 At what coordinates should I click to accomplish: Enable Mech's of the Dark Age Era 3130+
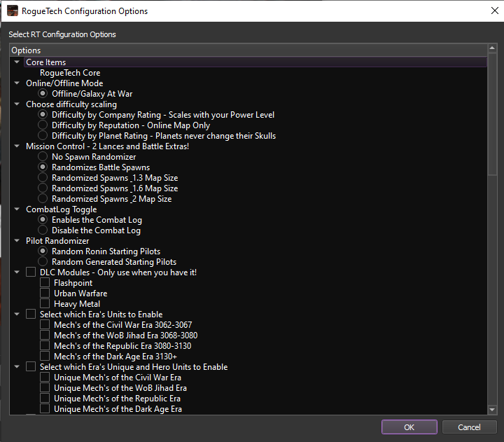(45, 356)
